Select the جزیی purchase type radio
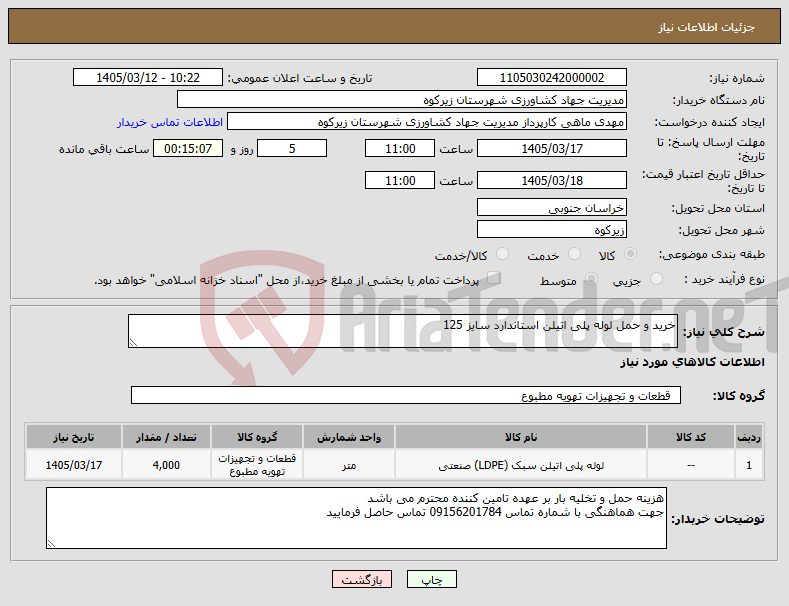The width and height of the screenshot is (789, 606). pyautogui.click(x=656, y=279)
